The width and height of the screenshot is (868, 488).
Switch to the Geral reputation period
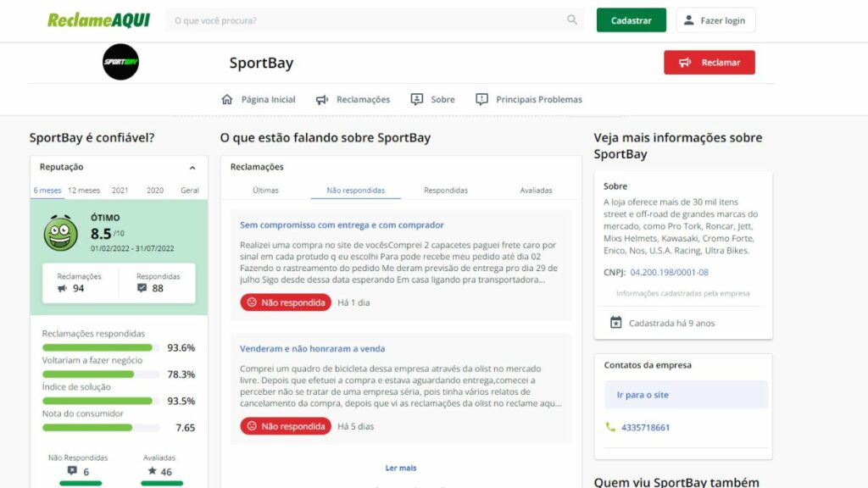point(190,191)
